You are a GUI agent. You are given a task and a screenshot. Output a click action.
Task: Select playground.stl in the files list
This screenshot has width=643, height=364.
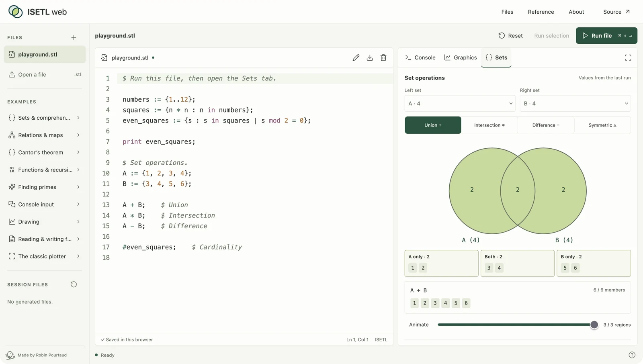pos(45,54)
